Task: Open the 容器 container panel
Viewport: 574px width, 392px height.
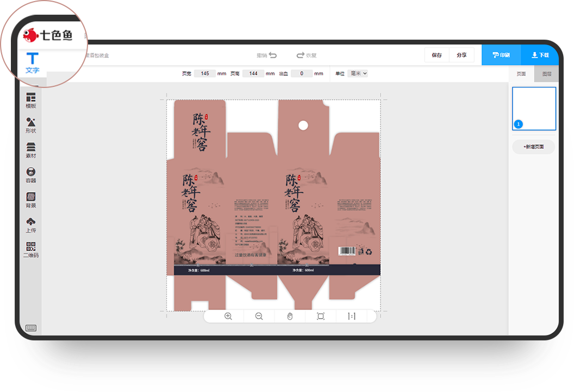Action: point(31,175)
